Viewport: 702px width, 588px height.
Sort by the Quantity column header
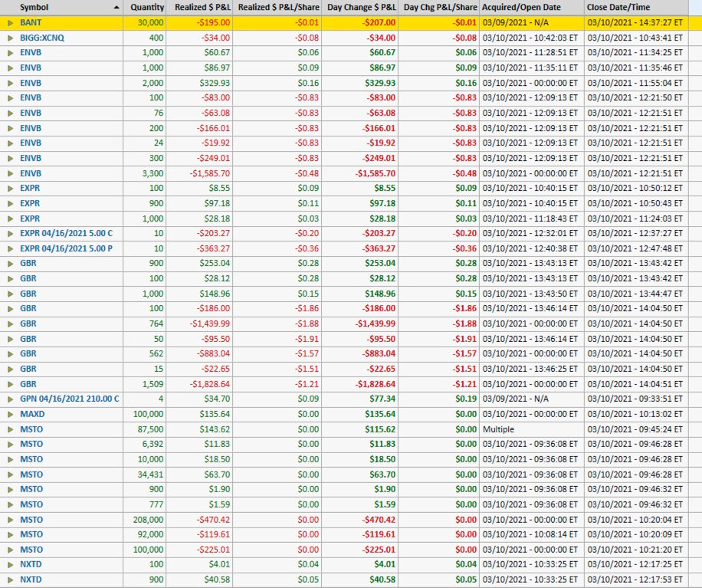pyautogui.click(x=146, y=7)
